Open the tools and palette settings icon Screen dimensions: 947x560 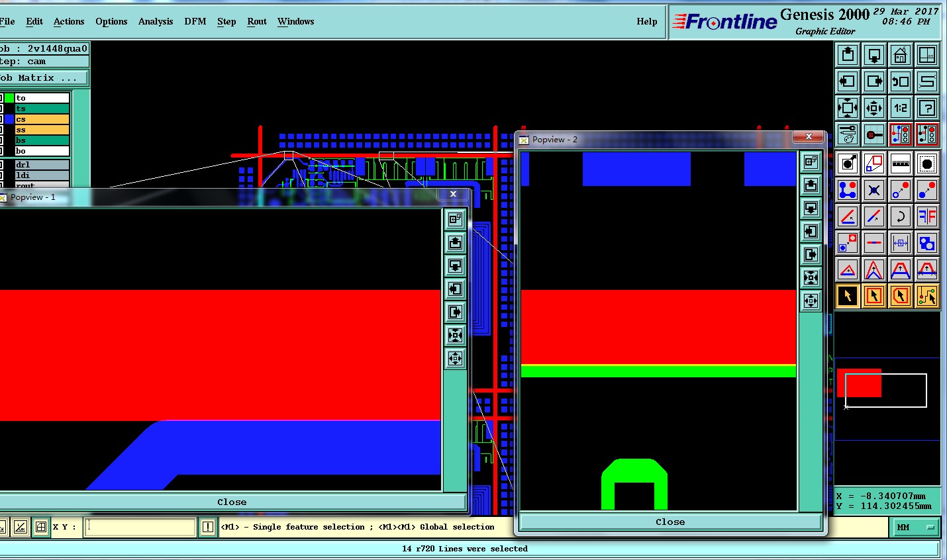click(848, 134)
